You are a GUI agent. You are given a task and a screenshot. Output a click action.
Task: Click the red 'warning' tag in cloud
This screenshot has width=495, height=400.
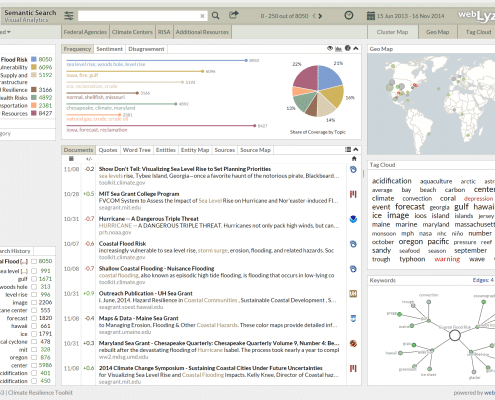[447, 259]
